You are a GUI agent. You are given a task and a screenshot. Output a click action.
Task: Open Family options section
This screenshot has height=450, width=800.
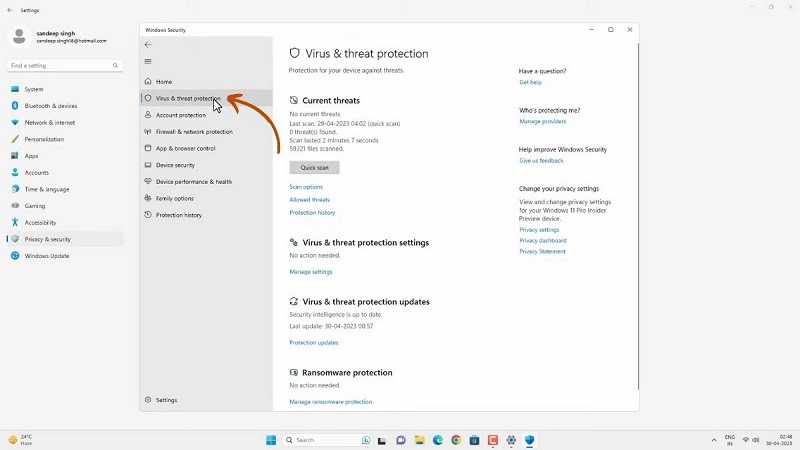(x=207, y=198)
